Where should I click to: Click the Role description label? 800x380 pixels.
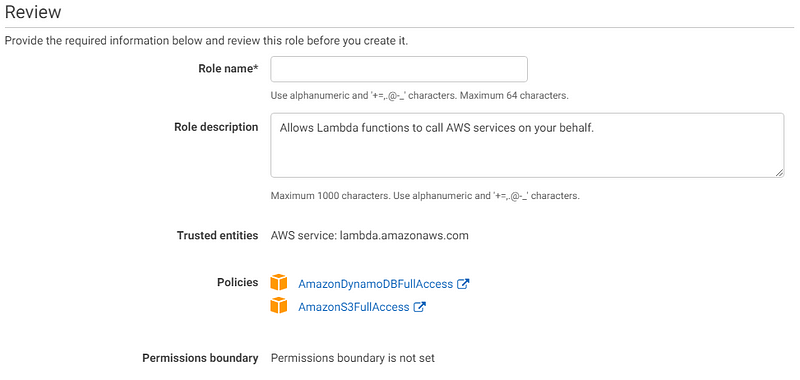[216, 127]
